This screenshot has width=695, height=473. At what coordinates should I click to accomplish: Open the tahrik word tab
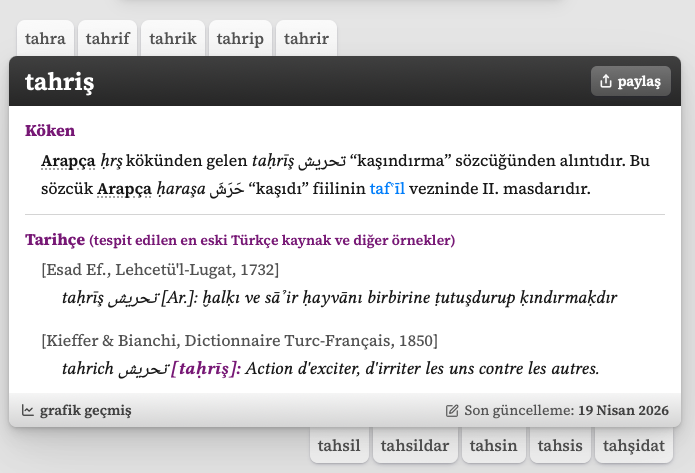pos(173,39)
